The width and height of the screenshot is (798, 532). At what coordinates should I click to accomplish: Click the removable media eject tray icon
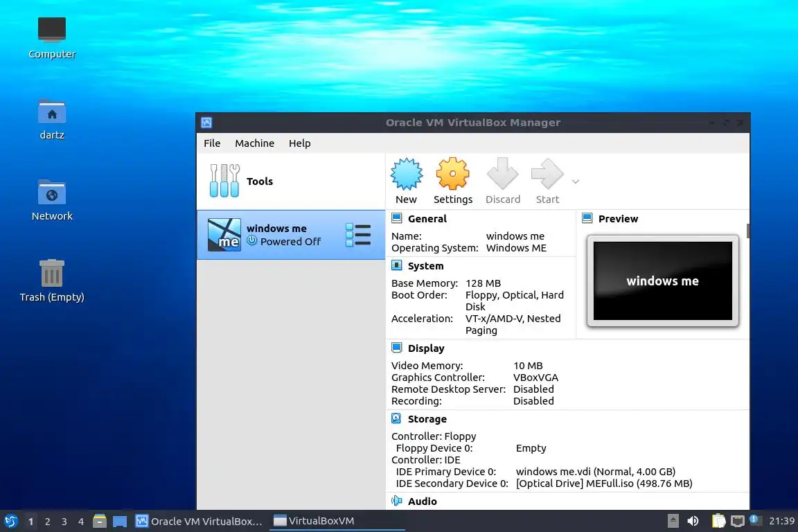[x=673, y=521]
